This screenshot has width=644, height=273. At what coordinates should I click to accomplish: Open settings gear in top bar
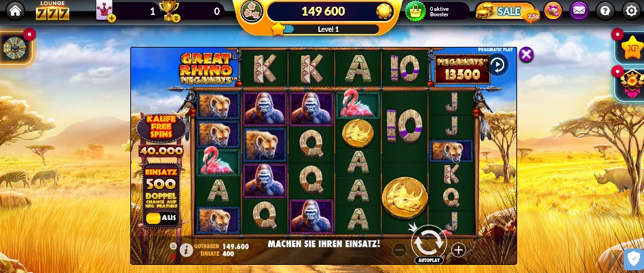[631, 11]
